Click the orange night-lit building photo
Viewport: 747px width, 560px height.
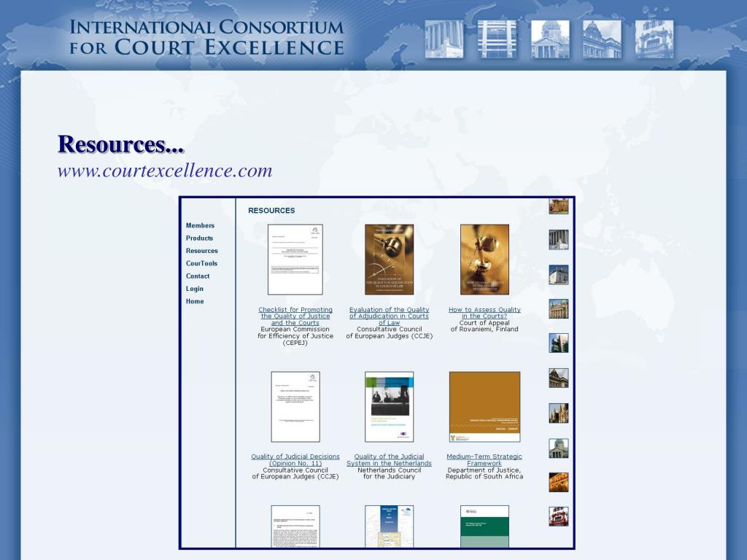(x=559, y=483)
